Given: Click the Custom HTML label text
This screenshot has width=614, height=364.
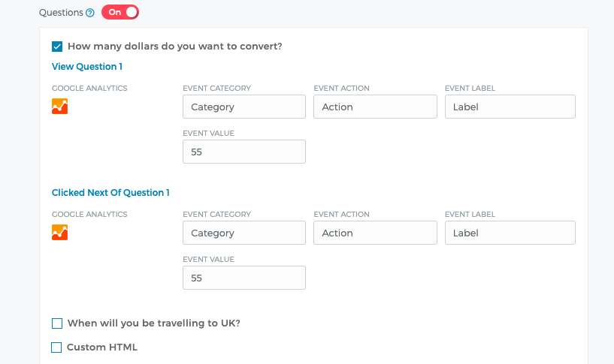Looking at the screenshot, I should pyautogui.click(x=102, y=347).
